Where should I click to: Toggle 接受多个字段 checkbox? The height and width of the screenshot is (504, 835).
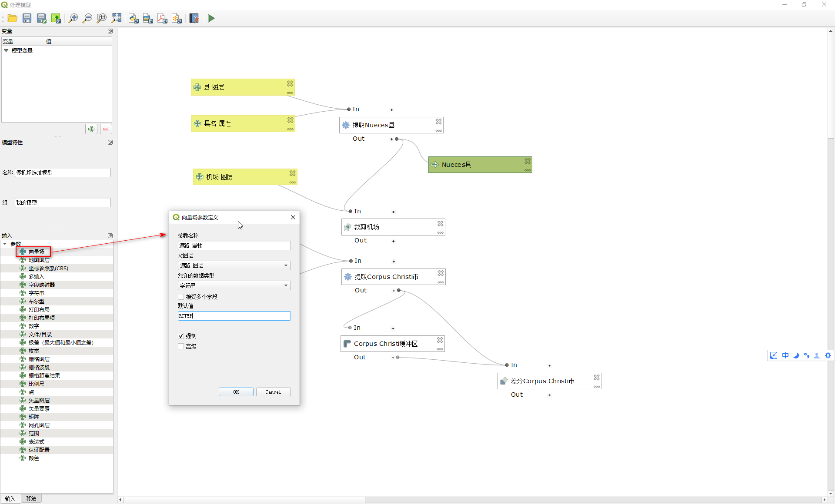181,297
